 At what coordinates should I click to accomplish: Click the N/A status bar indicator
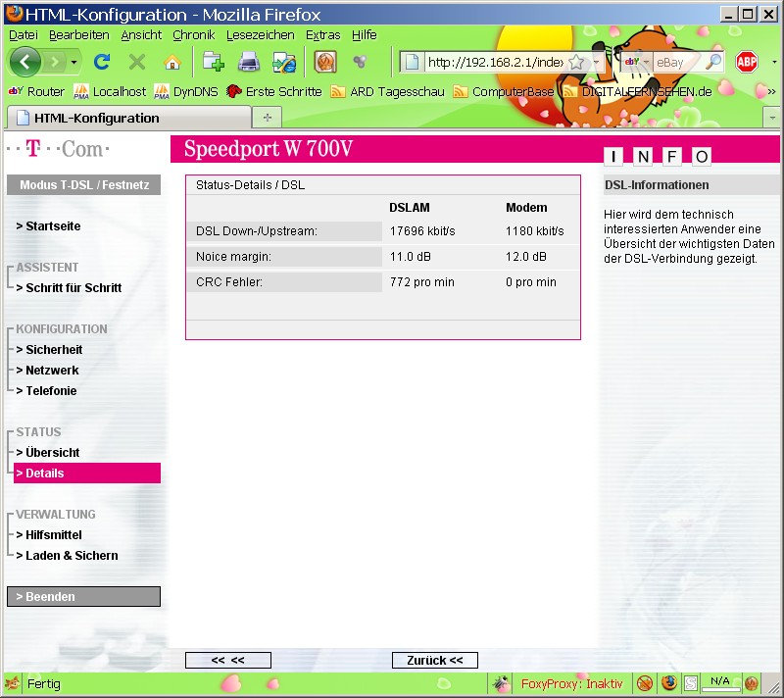(x=720, y=682)
